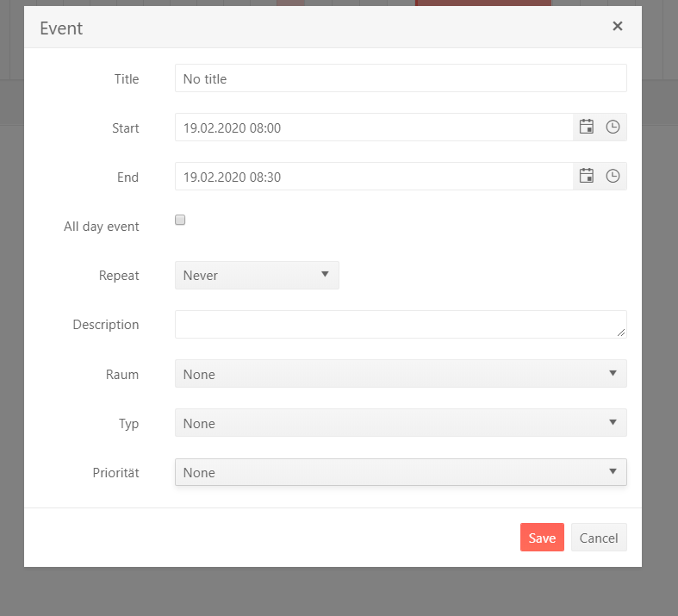The width and height of the screenshot is (678, 616).
Task: Click into the Description text area
Action: [401, 324]
